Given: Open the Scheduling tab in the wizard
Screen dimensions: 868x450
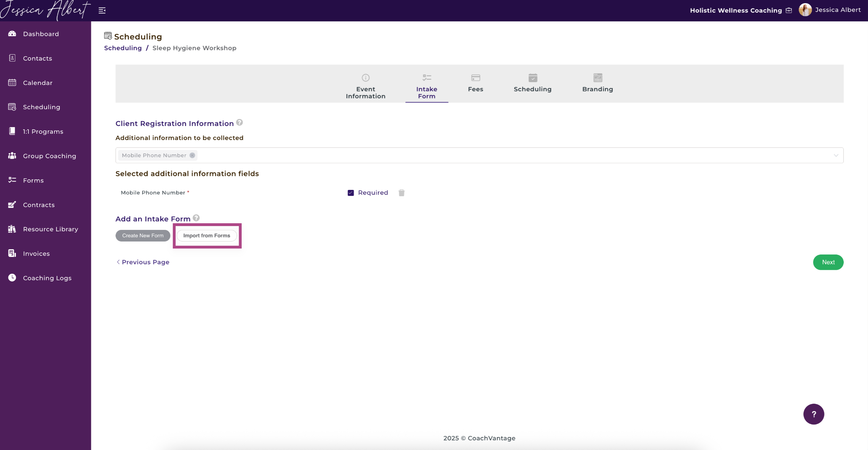Looking at the screenshot, I should 533,84.
